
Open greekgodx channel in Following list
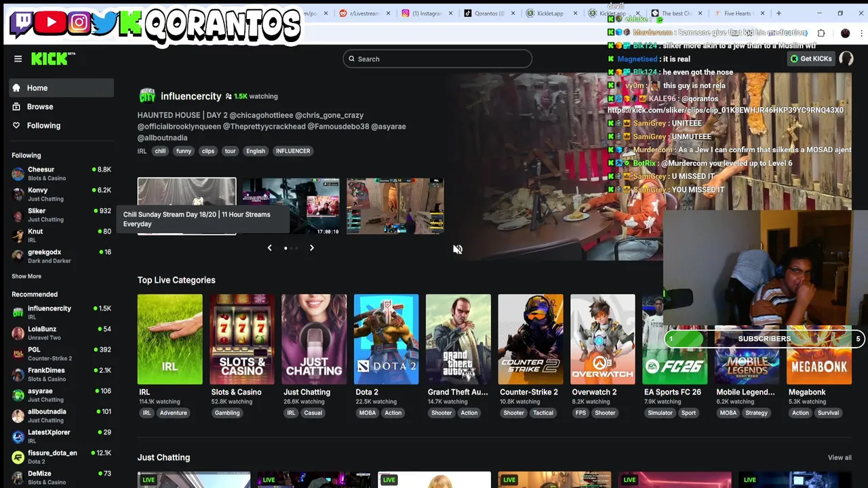[x=62, y=256]
